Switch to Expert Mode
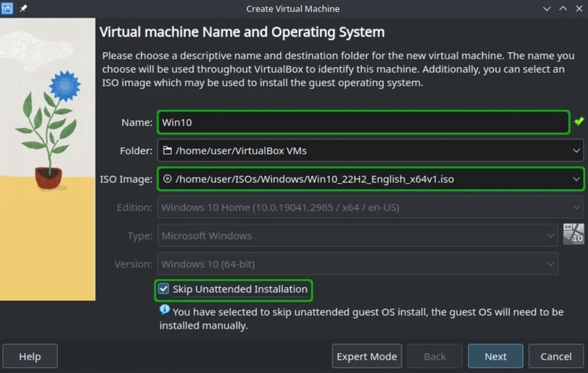This screenshot has width=588, height=373. [367, 356]
